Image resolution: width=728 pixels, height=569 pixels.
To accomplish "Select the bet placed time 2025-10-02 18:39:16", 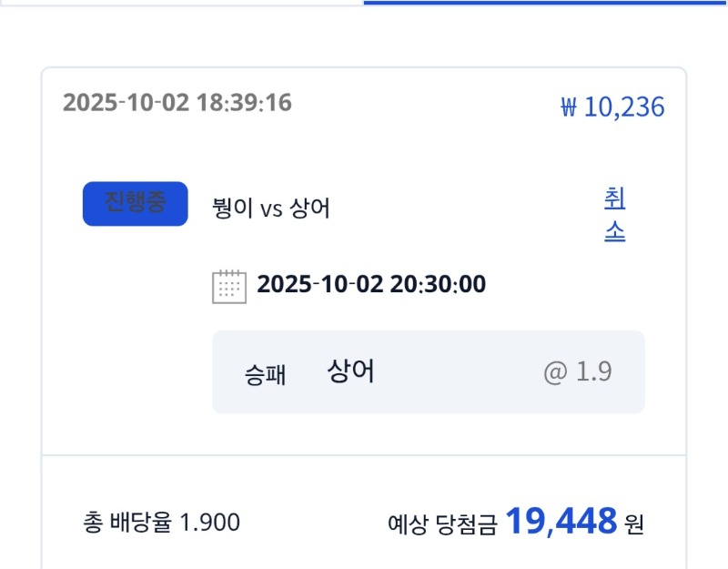I will point(177,102).
